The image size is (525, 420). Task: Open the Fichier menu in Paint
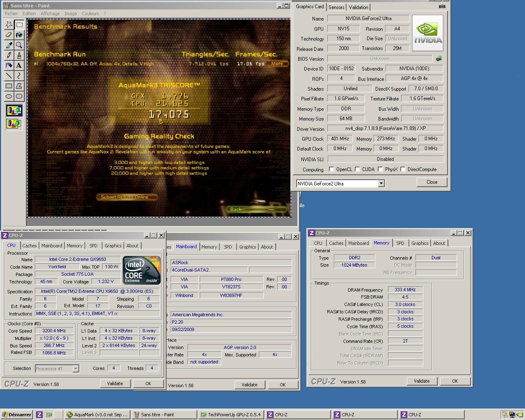(x=11, y=14)
